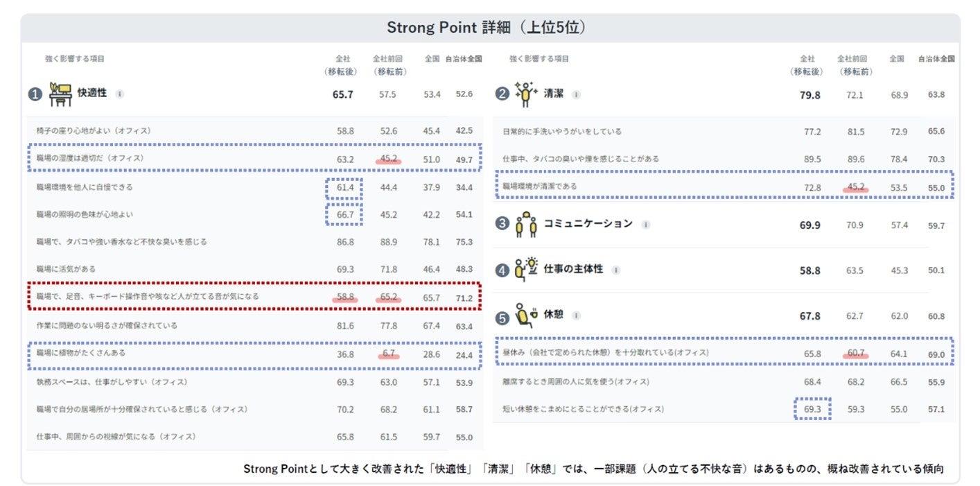The width and height of the screenshot is (980, 486).
Task: Open the info icon next to 清潔
Action: click(x=577, y=94)
